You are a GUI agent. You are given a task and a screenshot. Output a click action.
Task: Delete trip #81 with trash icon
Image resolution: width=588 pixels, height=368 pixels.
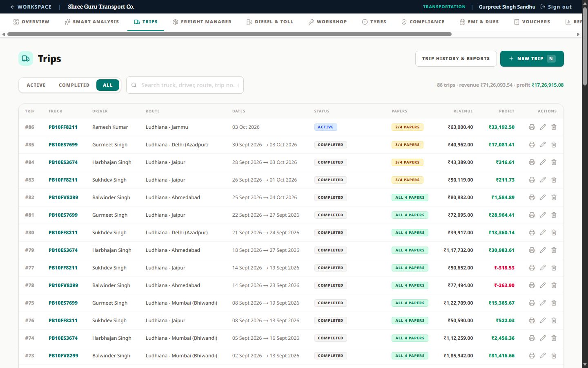[x=554, y=215]
